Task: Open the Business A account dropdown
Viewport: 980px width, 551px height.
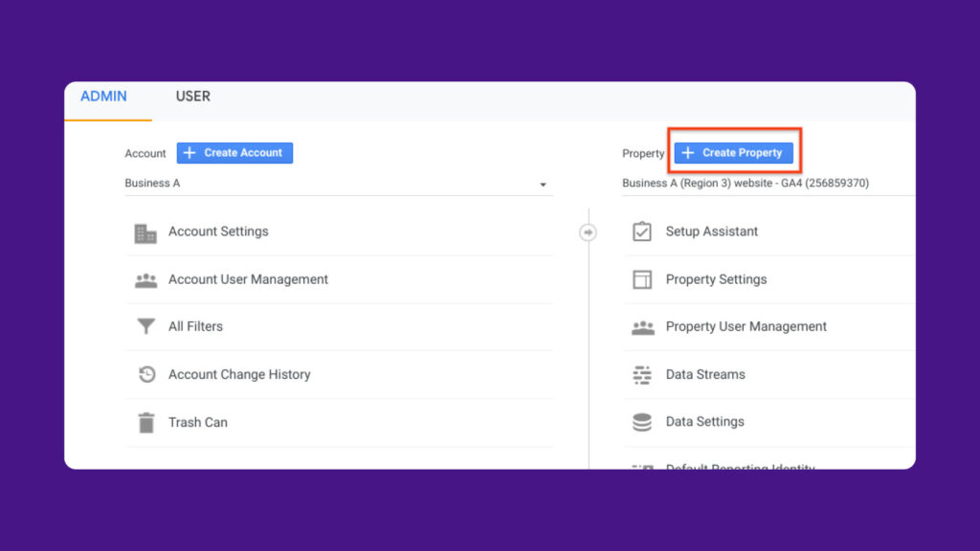Action: click(x=339, y=184)
